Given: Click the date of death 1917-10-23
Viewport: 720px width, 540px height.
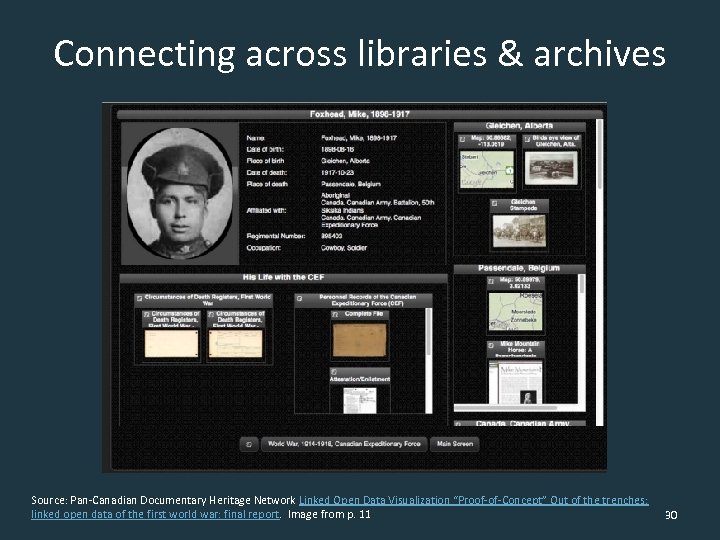Looking at the screenshot, I should [x=338, y=173].
